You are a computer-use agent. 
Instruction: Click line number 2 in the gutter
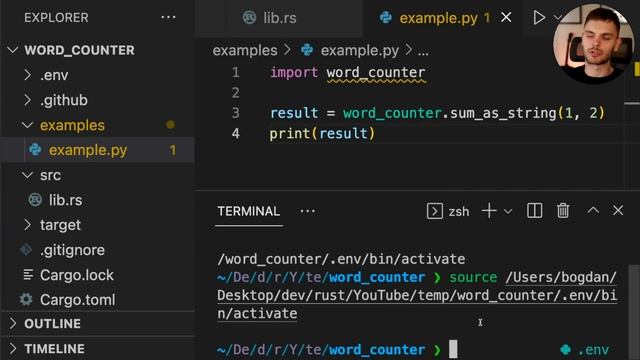click(x=236, y=93)
